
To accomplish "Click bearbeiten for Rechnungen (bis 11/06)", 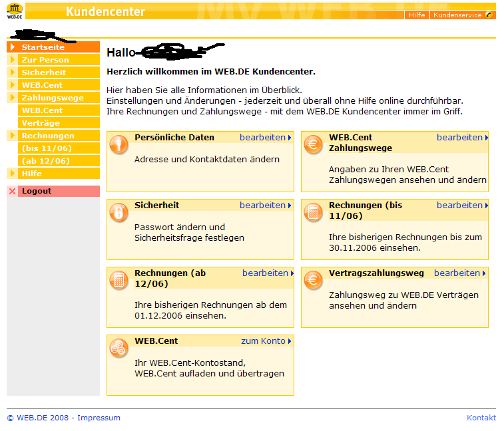I will tap(462, 206).
